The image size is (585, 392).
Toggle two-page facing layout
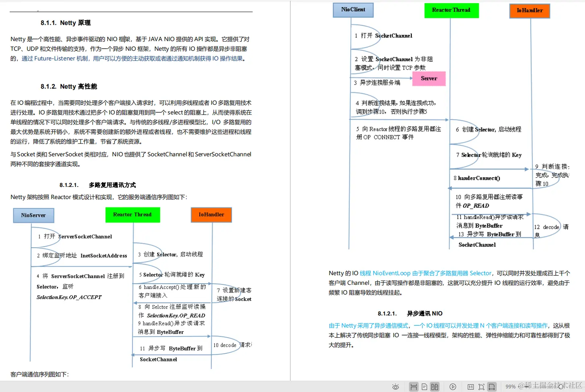click(434, 386)
